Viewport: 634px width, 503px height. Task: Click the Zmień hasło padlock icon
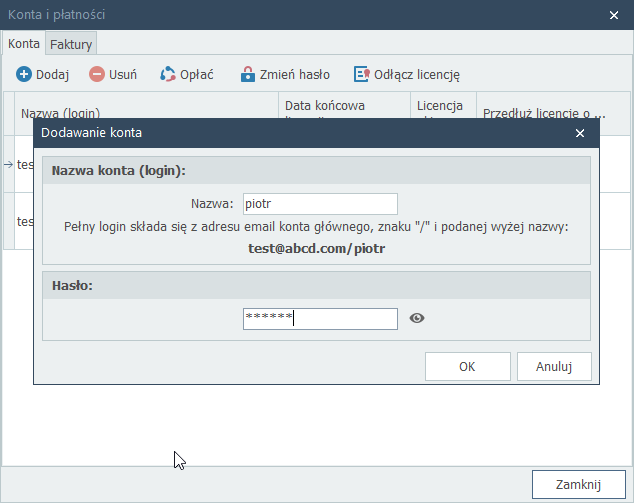pyautogui.click(x=248, y=74)
